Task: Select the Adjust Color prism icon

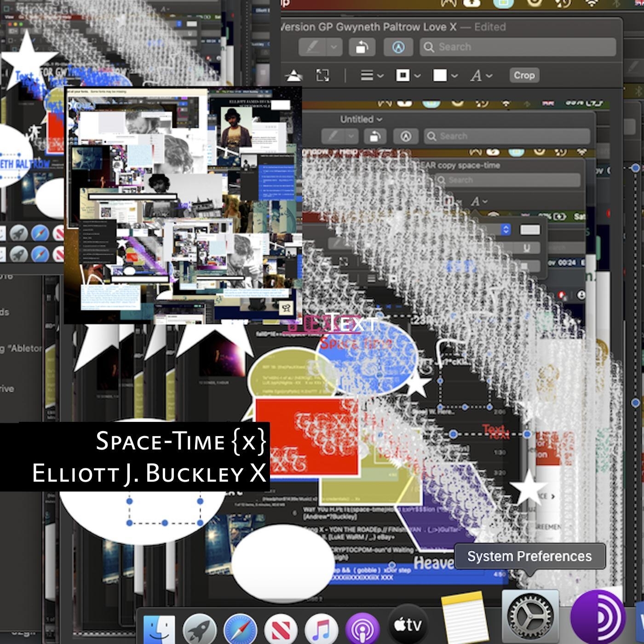Action: pyautogui.click(x=293, y=75)
